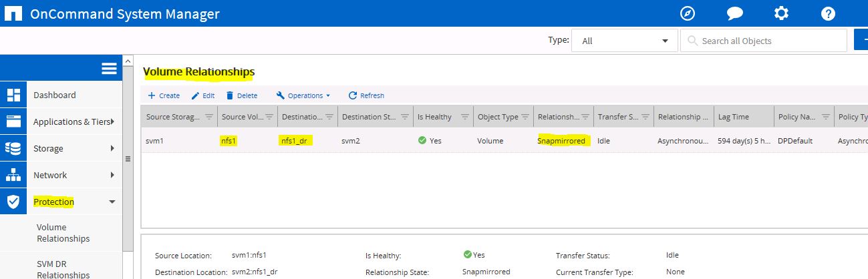
Task: Click the green healthy check icon in row
Action: [422, 141]
